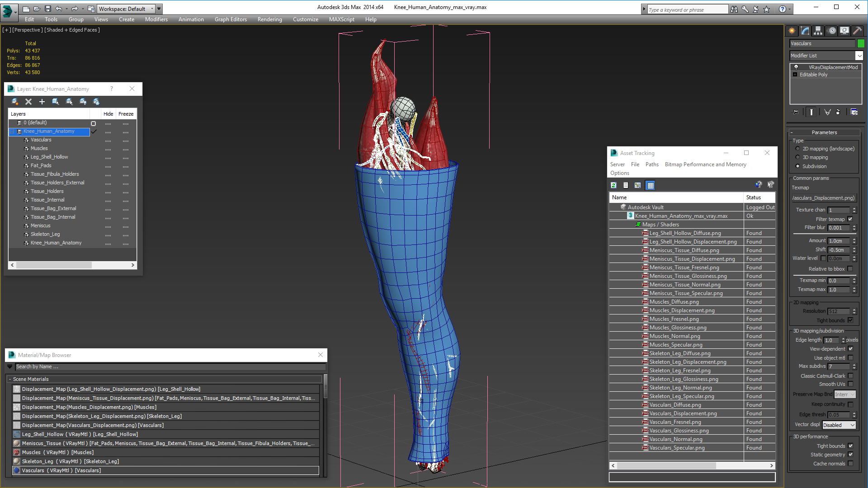
Task: Open the Modifiers menu
Action: click(156, 19)
